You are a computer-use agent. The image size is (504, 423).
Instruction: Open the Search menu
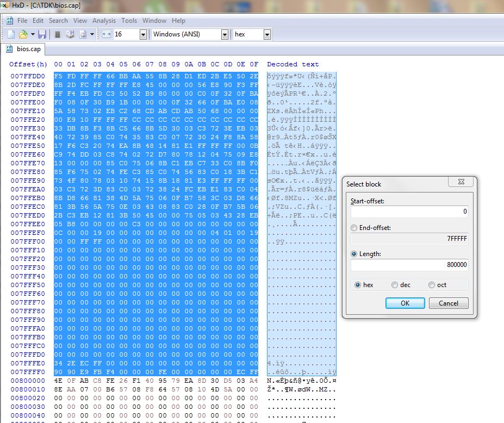(x=58, y=21)
